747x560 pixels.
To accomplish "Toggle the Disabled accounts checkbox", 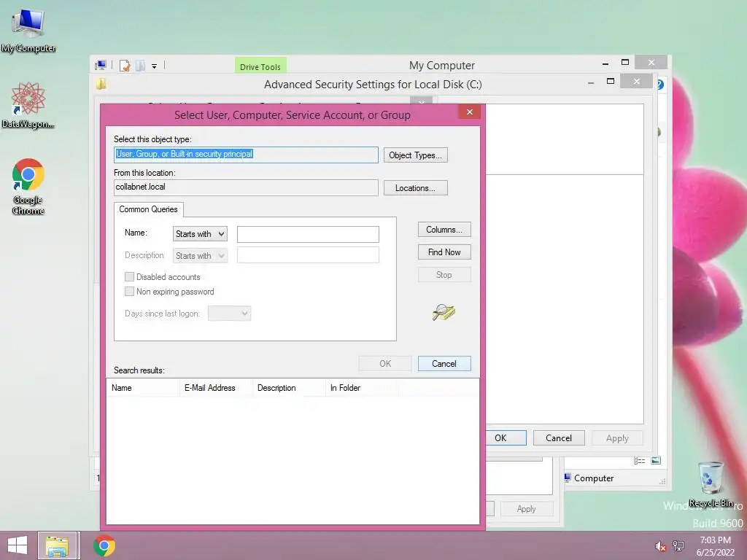I will pyautogui.click(x=129, y=276).
